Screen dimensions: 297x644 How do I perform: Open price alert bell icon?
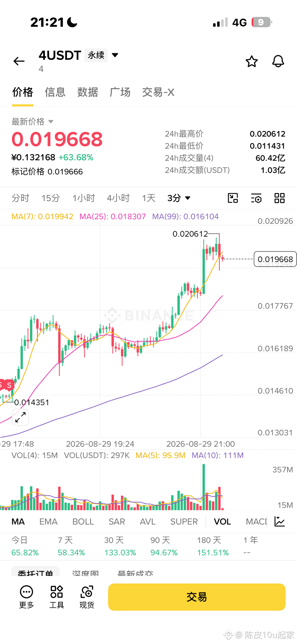click(278, 61)
